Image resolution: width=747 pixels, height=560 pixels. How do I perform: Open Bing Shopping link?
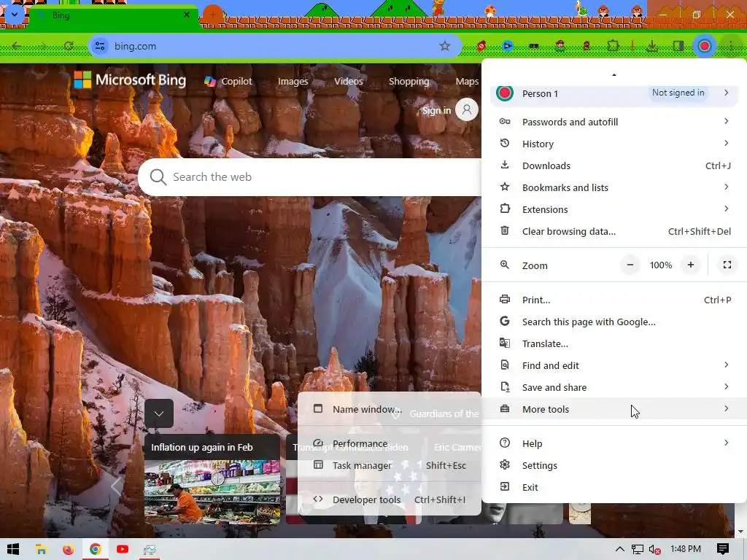pos(409,82)
